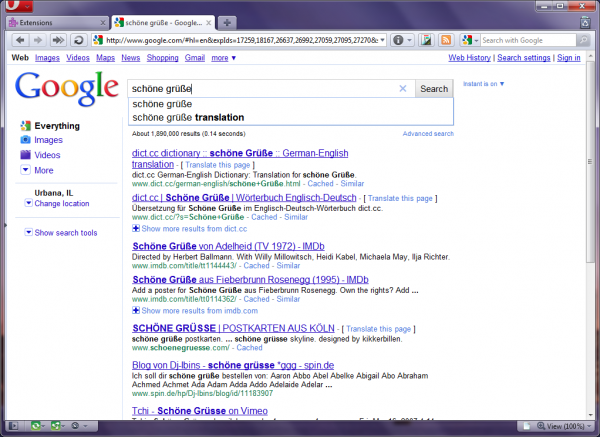Open Images in Google's top navigation
The width and height of the screenshot is (600, 437).
[x=47, y=58]
